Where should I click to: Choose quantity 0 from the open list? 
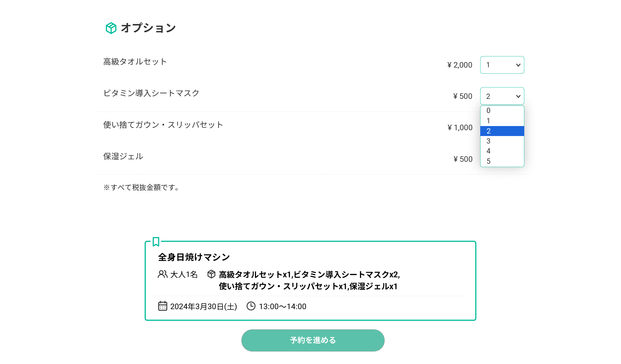point(502,111)
